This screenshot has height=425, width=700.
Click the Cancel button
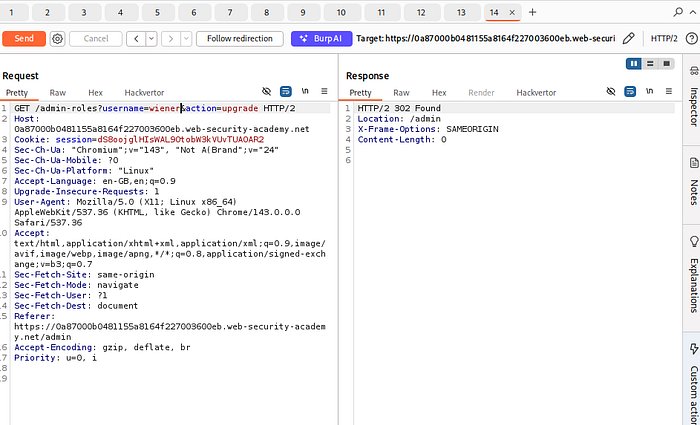(96, 39)
